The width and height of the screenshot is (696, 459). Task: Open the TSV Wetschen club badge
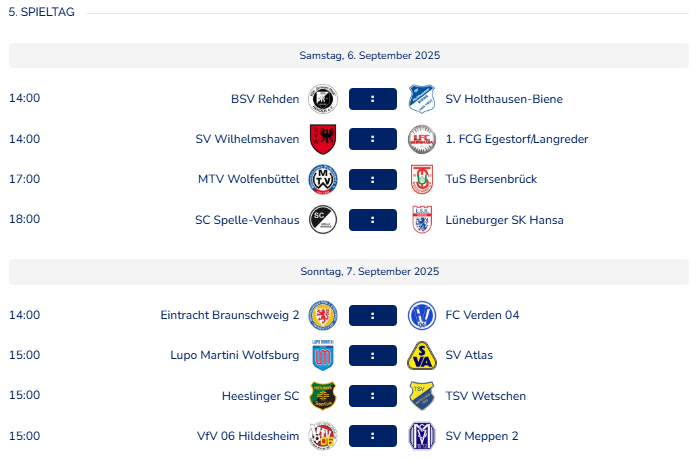coord(422,396)
